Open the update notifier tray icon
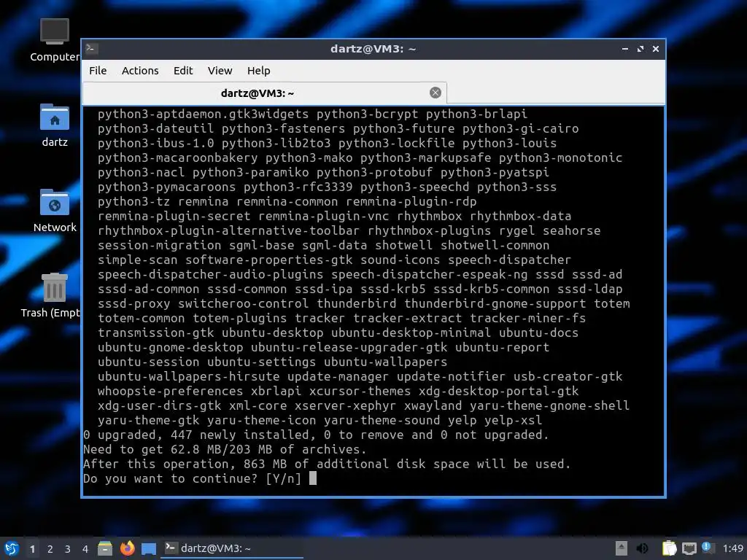 pos(708,548)
